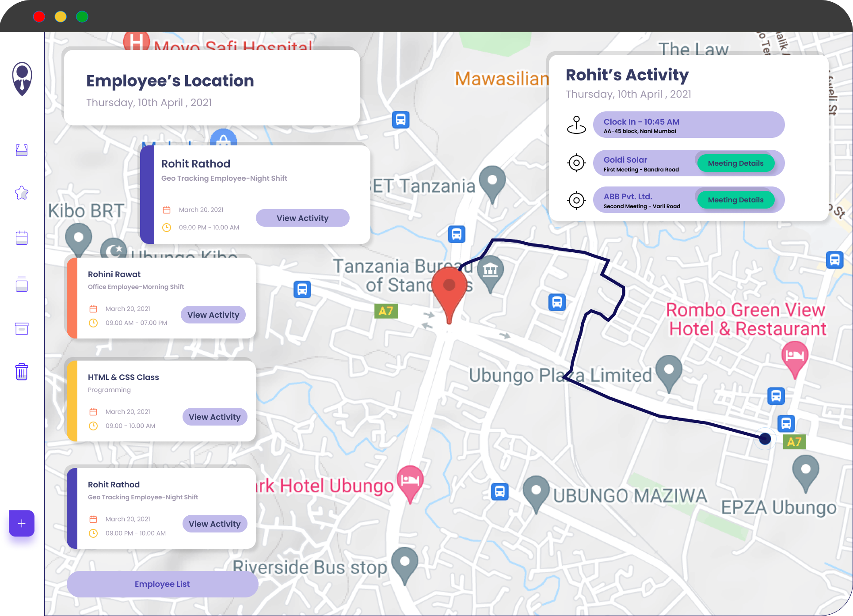Select the star favorites sidebar icon

point(22,193)
